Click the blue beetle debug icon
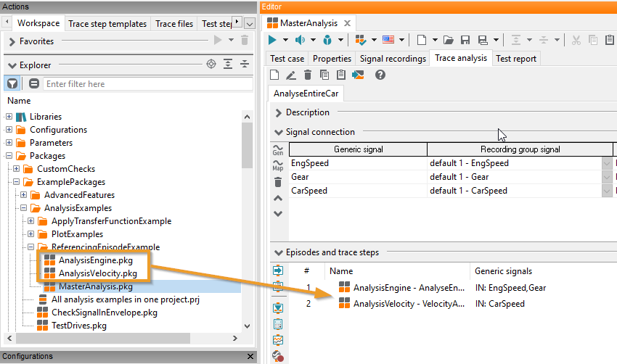 [327, 40]
